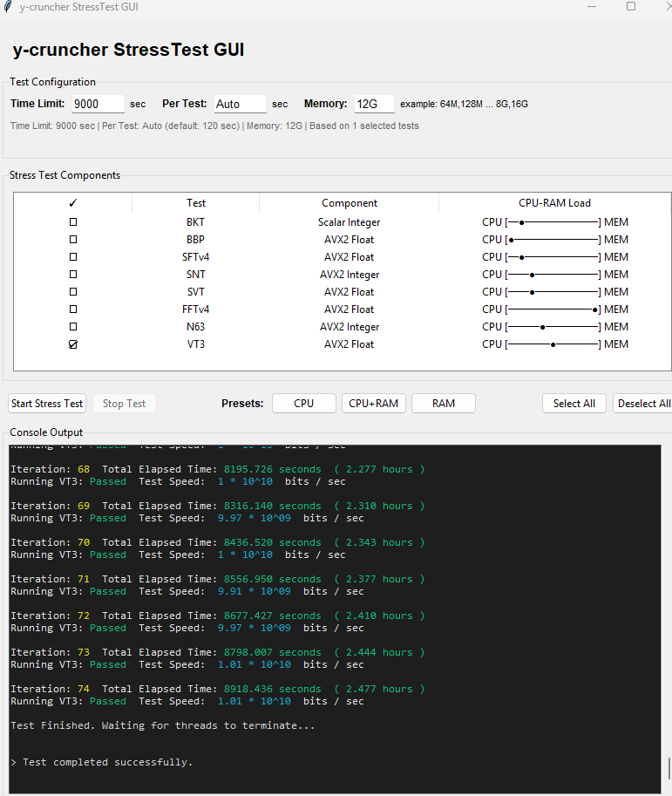
Task: Enable the SFTv4 test checkbox
Action: (73, 257)
